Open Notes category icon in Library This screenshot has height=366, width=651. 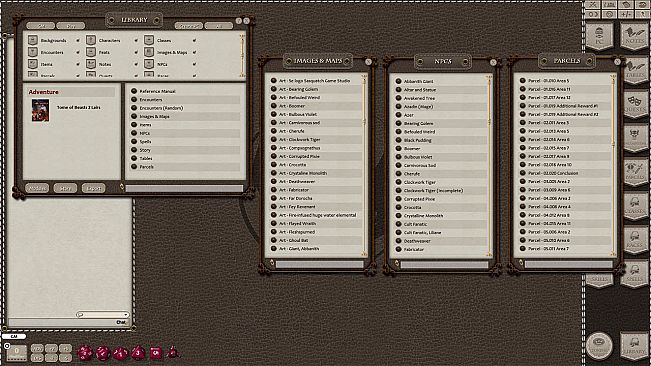(91, 64)
